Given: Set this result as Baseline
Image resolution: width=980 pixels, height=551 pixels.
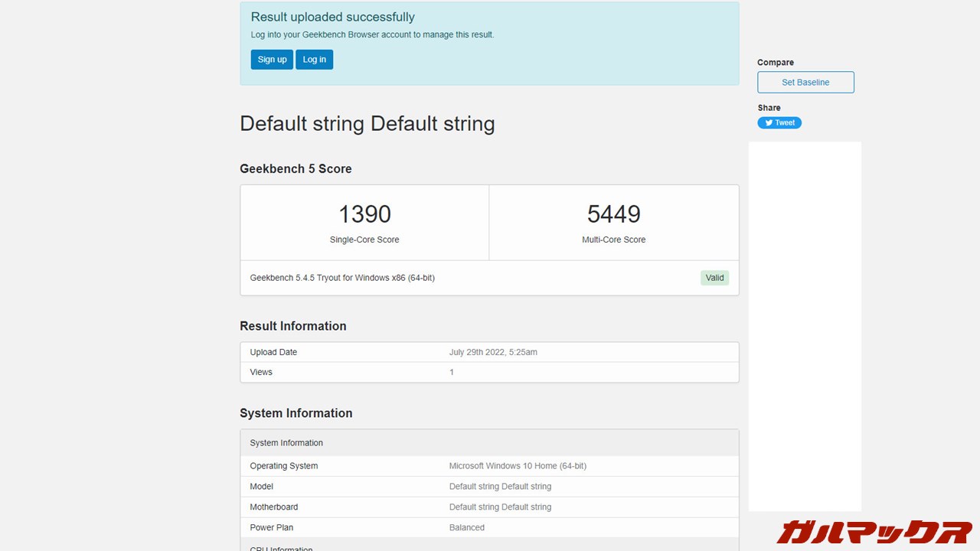Looking at the screenshot, I should (x=805, y=83).
